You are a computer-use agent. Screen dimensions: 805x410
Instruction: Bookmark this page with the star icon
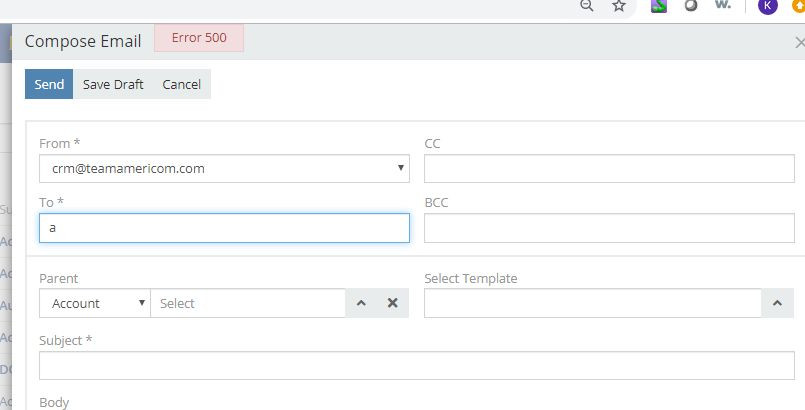pyautogui.click(x=619, y=6)
